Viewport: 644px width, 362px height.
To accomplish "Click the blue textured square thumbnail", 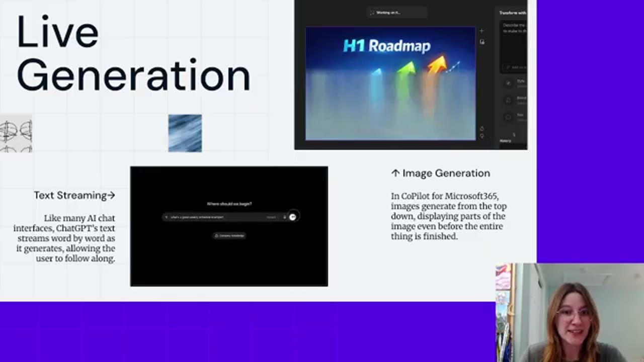I will [185, 133].
